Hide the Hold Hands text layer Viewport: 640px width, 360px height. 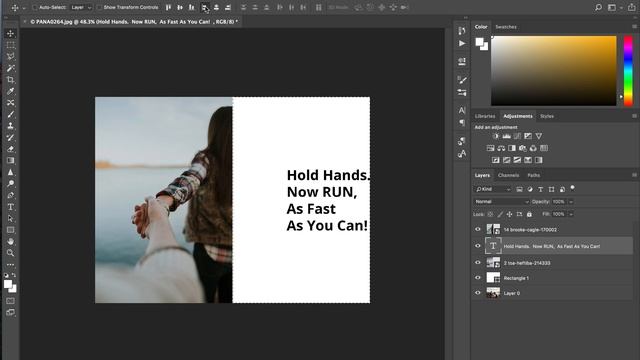(x=478, y=246)
